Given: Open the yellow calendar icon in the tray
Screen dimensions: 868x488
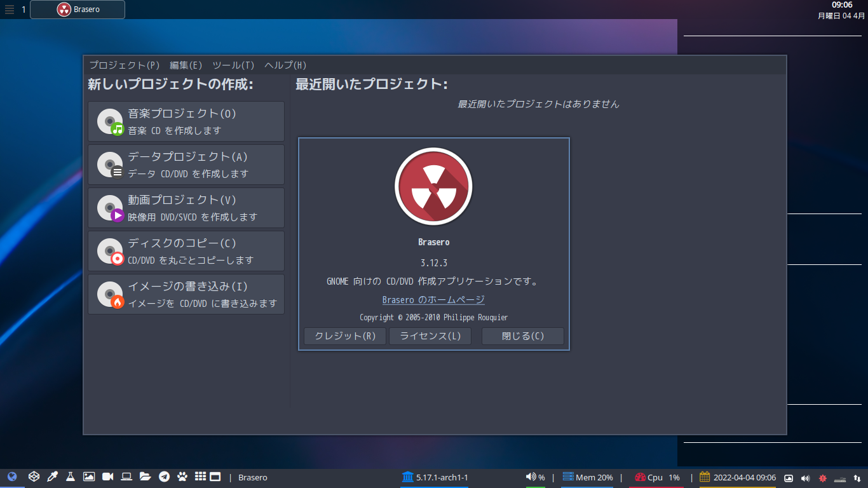Looking at the screenshot, I should pos(705,477).
